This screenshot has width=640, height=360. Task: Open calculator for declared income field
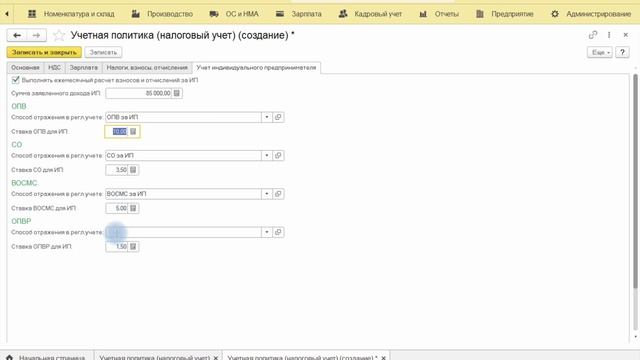177,93
